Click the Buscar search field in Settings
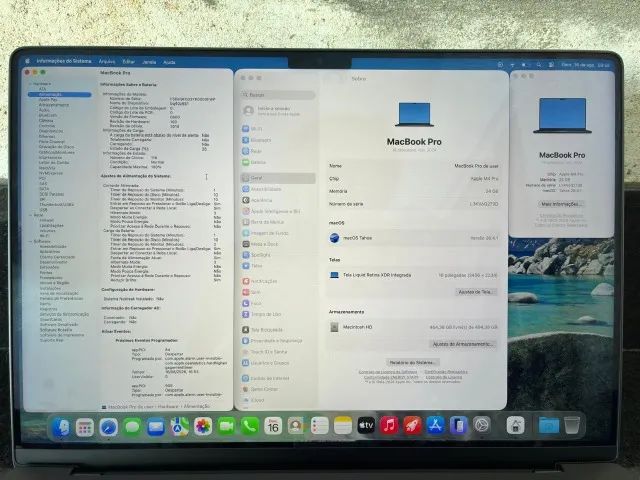This screenshot has width=640, height=480. [278, 95]
